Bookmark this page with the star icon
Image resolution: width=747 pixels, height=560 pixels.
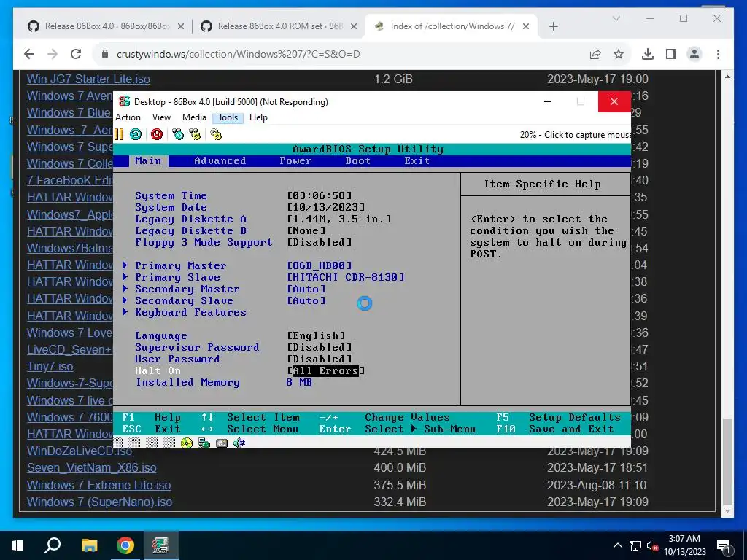(619, 54)
